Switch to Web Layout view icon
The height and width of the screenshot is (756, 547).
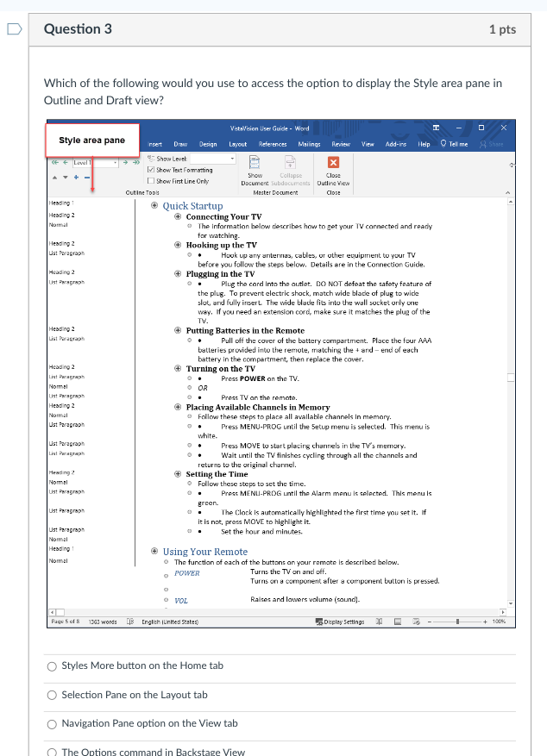[x=416, y=622]
